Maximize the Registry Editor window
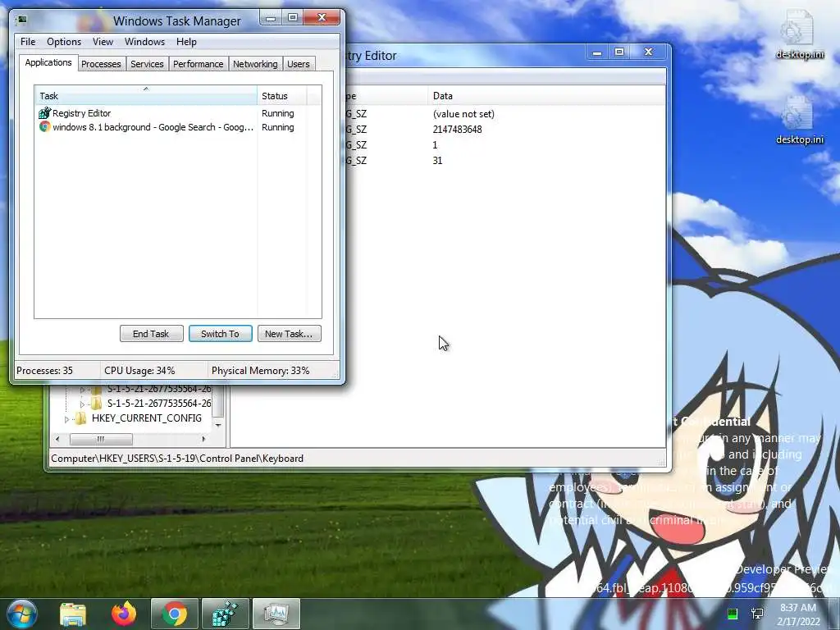The height and width of the screenshot is (630, 840). tap(619, 52)
